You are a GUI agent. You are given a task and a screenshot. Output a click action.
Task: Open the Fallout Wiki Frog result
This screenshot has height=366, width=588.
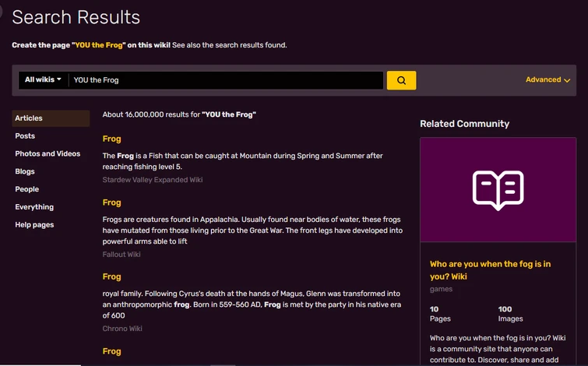pos(112,202)
